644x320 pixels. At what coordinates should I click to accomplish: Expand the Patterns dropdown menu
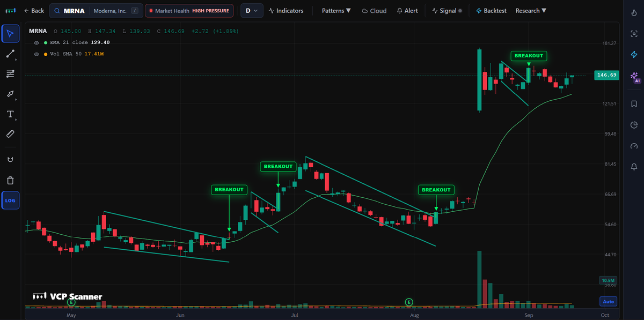(336, 11)
